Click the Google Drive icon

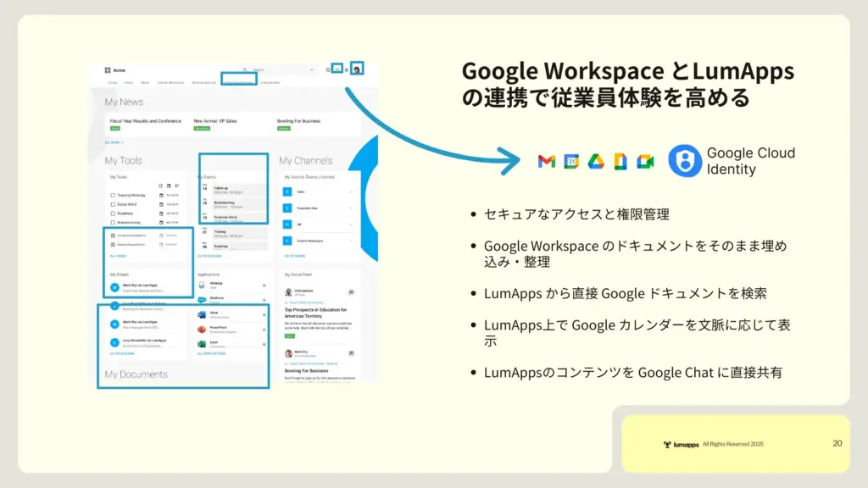(x=596, y=162)
